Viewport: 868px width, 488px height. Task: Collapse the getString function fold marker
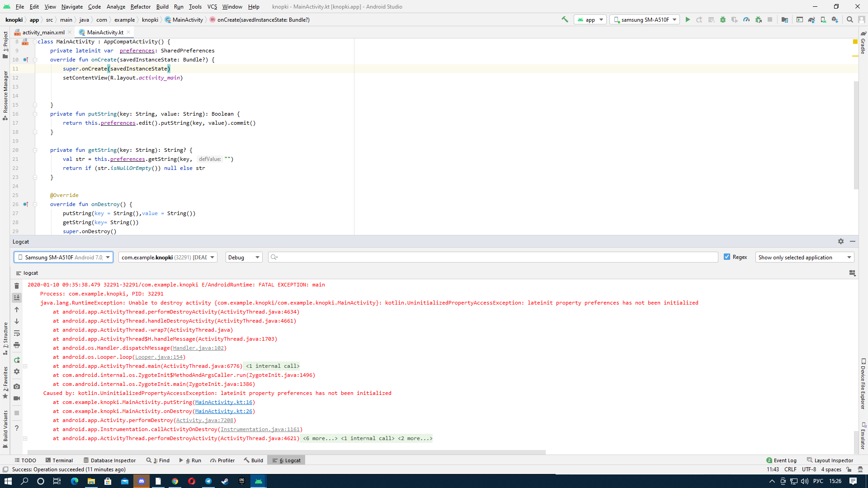coord(35,150)
